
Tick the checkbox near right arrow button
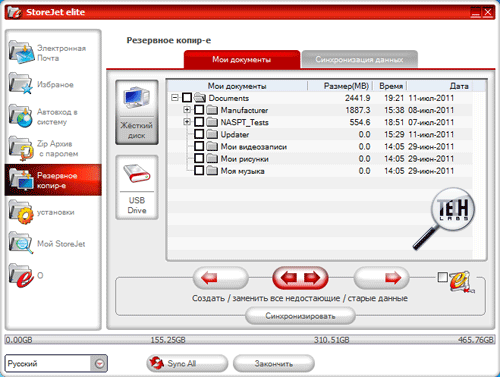pyautogui.click(x=442, y=277)
